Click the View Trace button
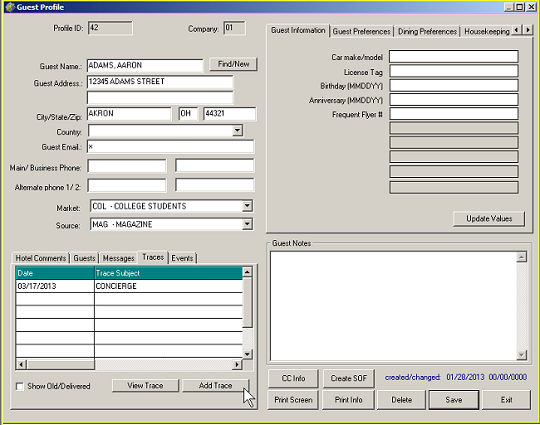Screen dimensions: 540x425 pyautogui.click(x=145, y=385)
